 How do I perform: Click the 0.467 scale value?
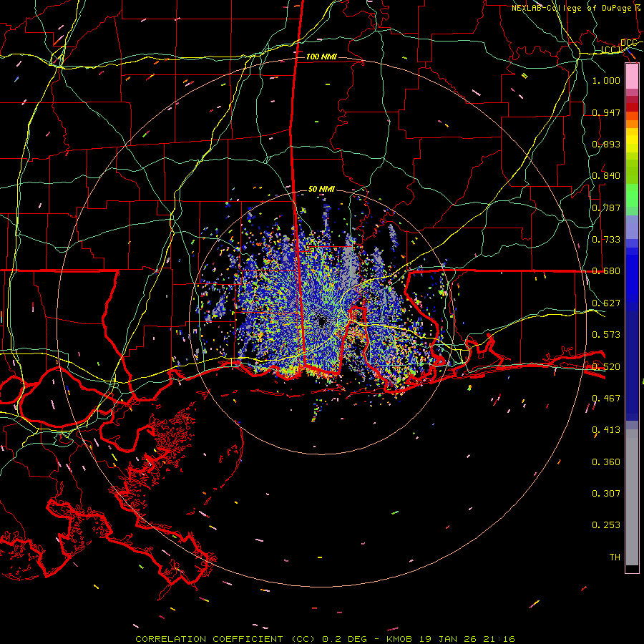click(606, 398)
